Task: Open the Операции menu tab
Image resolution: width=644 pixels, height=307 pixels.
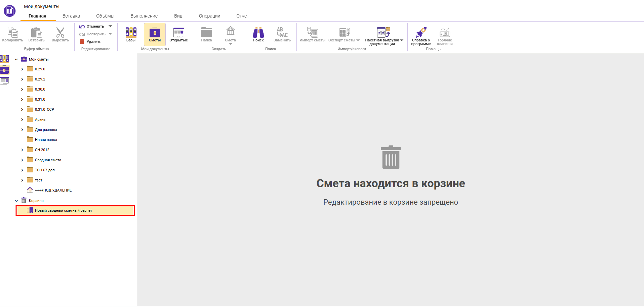Action: tap(209, 15)
